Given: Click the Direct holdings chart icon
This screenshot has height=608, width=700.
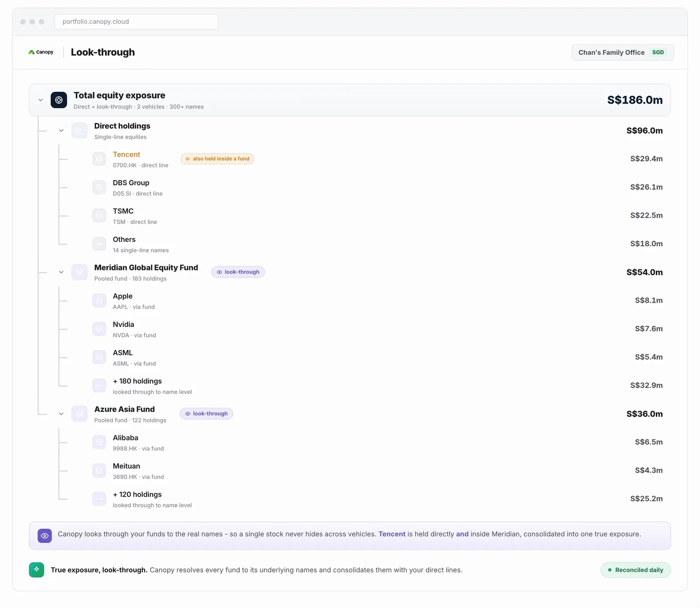Looking at the screenshot, I should coord(80,130).
